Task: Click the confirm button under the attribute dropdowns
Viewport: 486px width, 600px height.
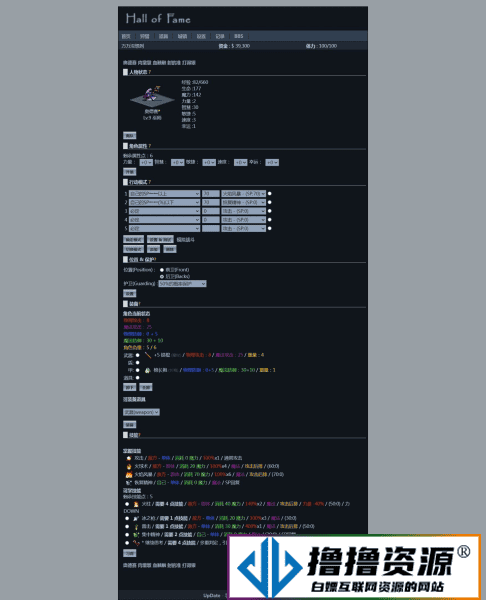Action: 130,172
